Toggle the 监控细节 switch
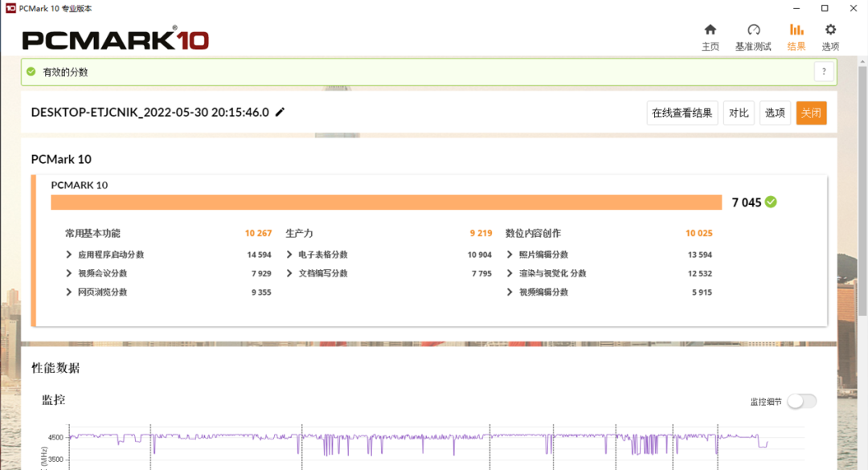Screen dimensions: 868x470 pos(801,401)
